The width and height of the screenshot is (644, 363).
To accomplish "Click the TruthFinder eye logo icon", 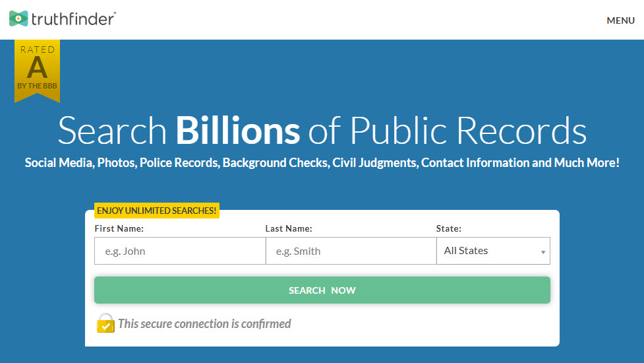I will 18,18.
